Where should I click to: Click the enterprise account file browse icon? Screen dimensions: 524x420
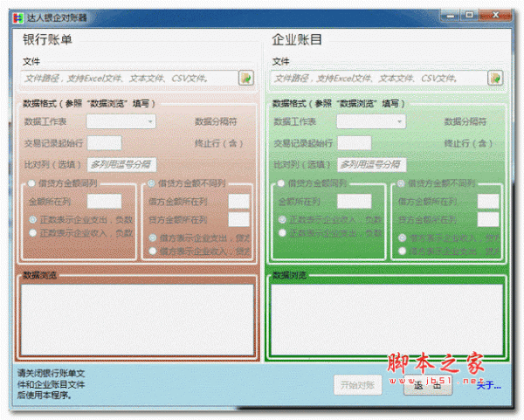[495, 78]
